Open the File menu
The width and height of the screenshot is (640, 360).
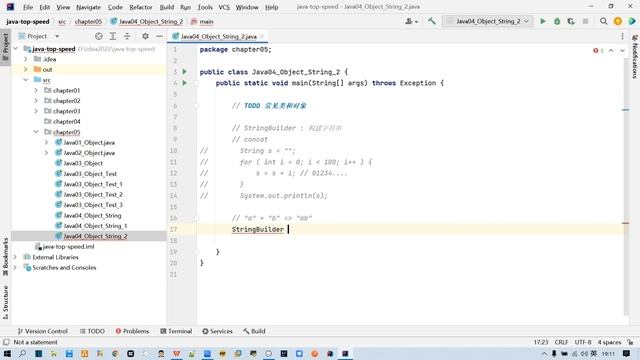pyautogui.click(x=28, y=7)
